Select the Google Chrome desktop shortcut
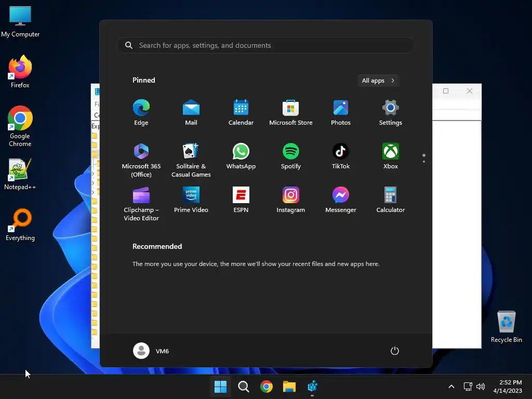Viewport: 532px width, 399px height. click(x=20, y=126)
